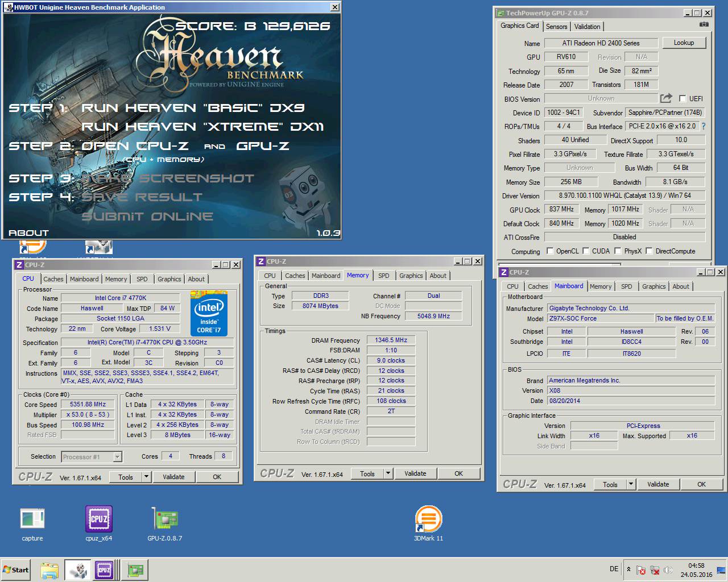728x582 pixels.
Task: Click Make Screenshot step in Heaven
Action: 168,178
